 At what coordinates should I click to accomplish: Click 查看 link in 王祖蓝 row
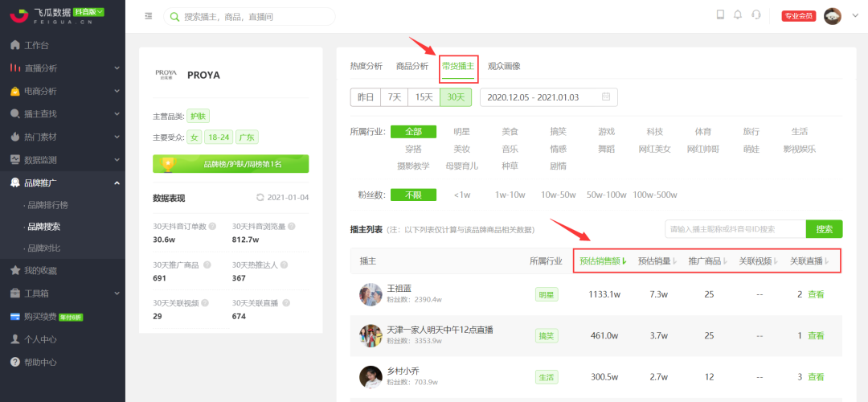(x=816, y=294)
